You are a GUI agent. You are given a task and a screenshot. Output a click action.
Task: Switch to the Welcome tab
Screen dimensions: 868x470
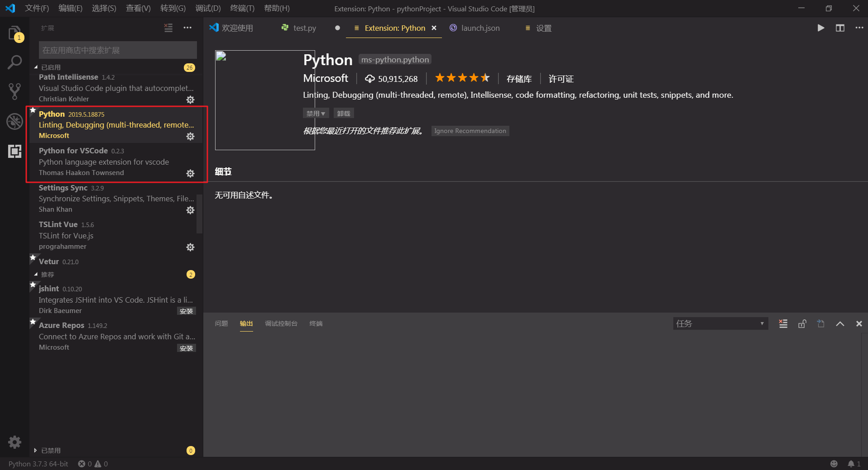point(237,28)
